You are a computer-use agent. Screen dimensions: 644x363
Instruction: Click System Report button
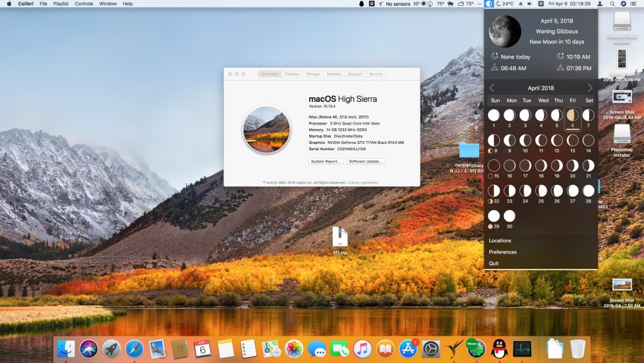[x=326, y=161]
